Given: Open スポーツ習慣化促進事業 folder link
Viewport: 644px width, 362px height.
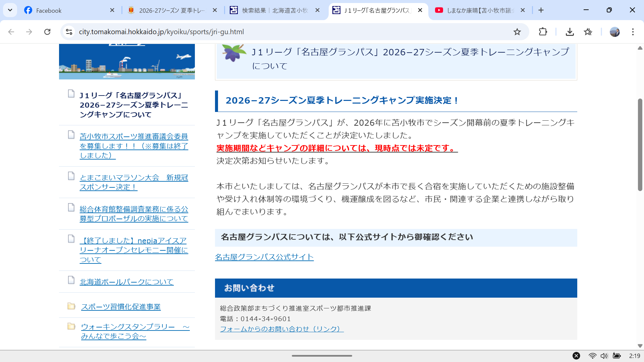Looking at the screenshot, I should 121,307.
